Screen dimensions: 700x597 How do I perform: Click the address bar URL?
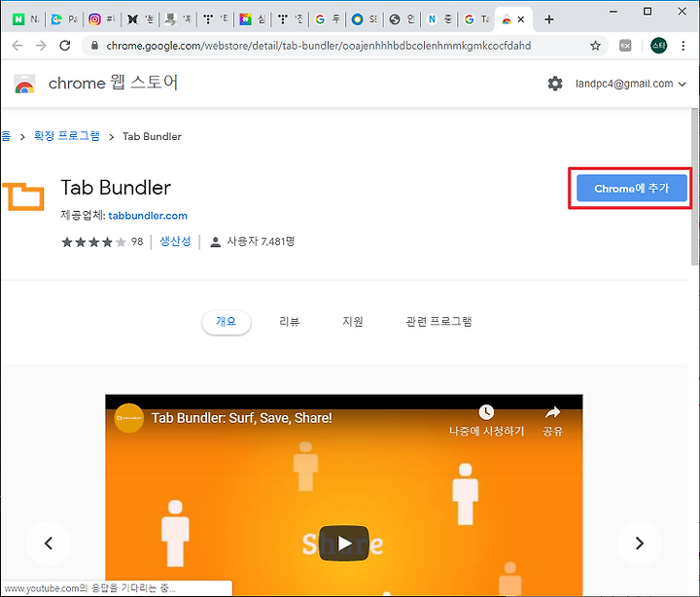click(319, 46)
